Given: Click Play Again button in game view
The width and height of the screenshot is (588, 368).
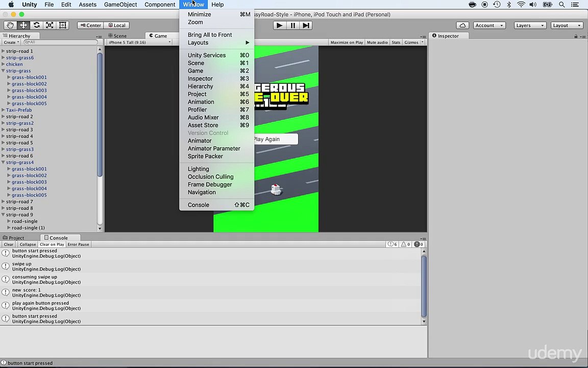Looking at the screenshot, I should coord(275,139).
